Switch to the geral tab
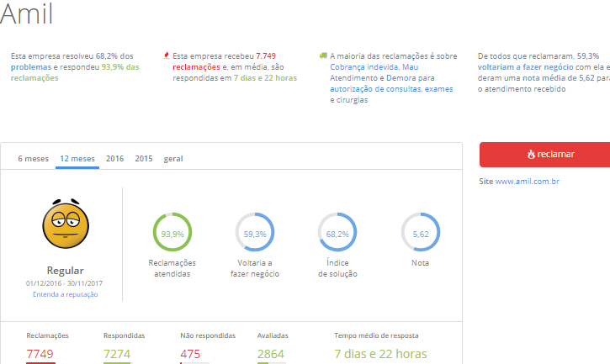Screen dimensions: 610x364 click(173, 159)
